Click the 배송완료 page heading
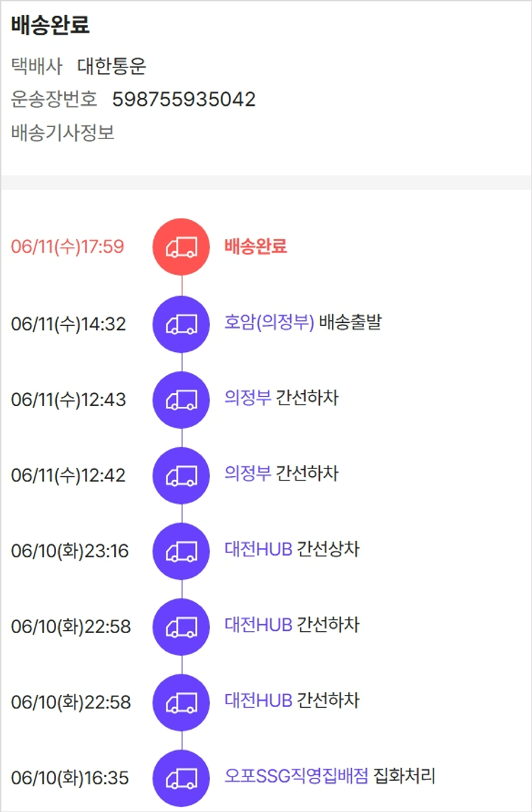 click(50, 26)
